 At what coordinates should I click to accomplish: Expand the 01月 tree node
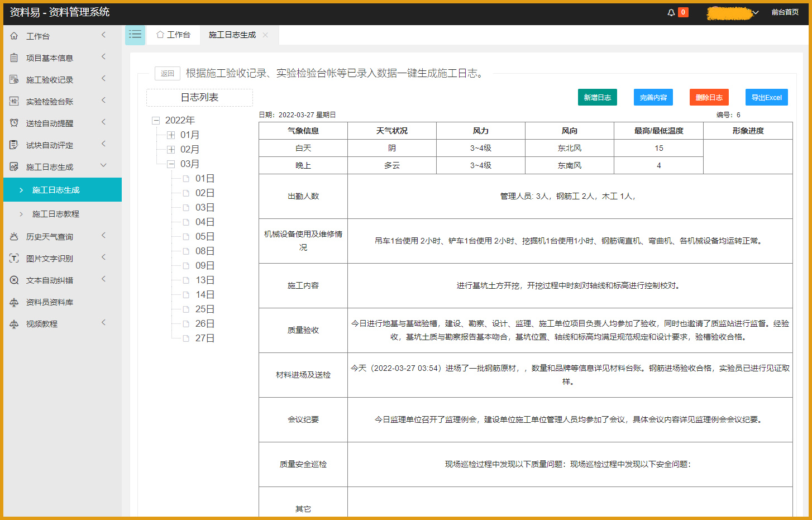click(171, 135)
